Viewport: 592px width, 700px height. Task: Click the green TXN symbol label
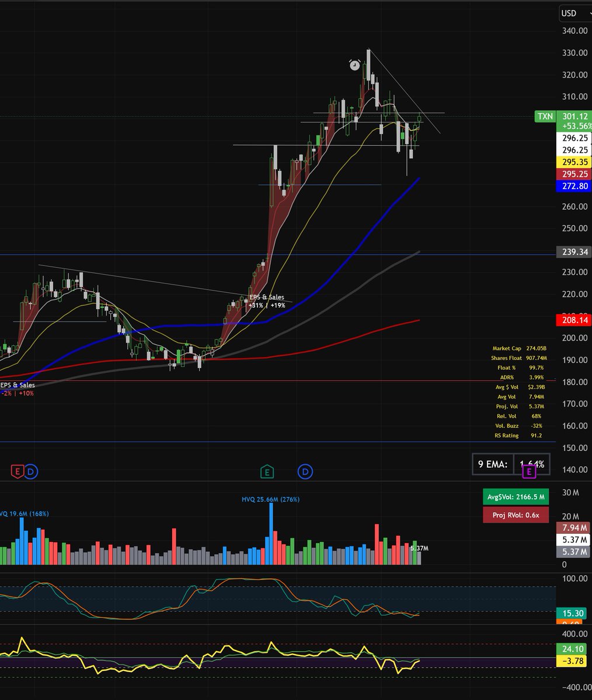[x=545, y=117]
